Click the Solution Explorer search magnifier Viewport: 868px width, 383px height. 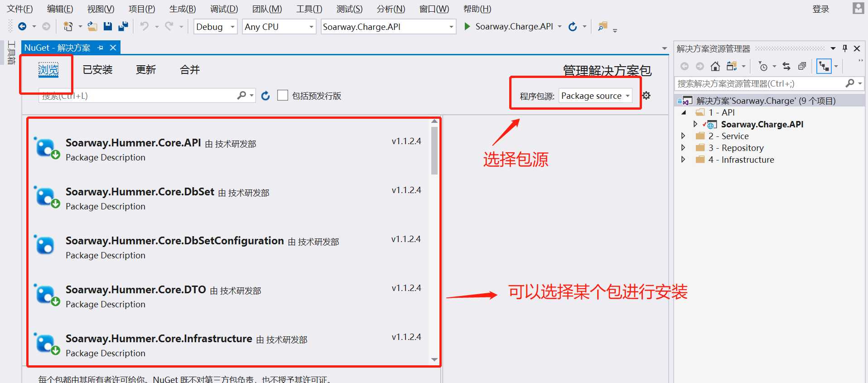850,83
